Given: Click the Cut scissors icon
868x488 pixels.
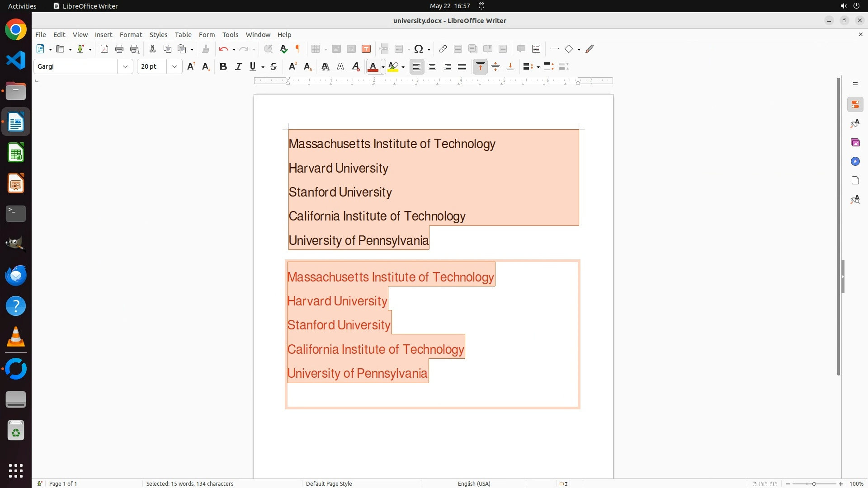Looking at the screenshot, I should 152,49.
